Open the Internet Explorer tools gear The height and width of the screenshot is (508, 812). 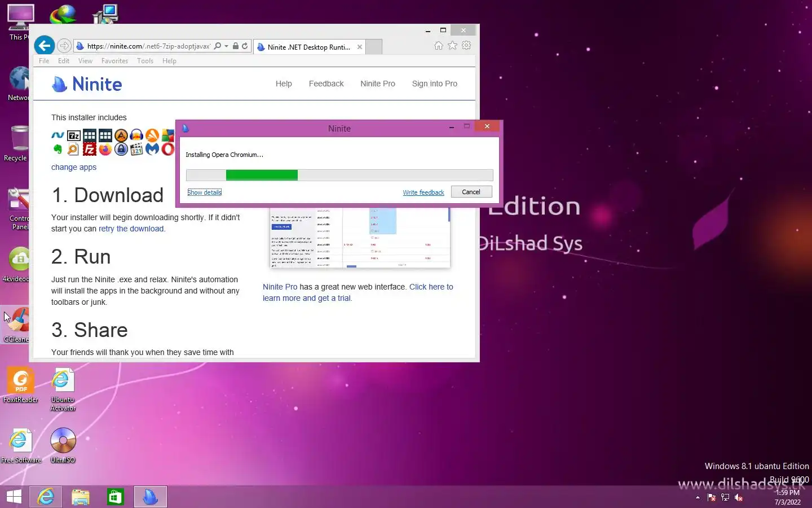[x=466, y=46]
